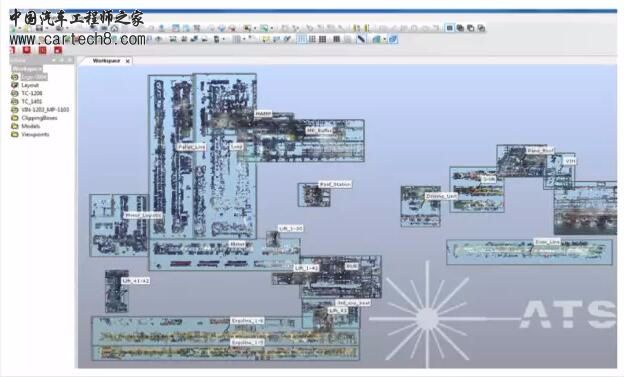
Task: Select the diagonal line measurement tool
Action: pos(361,39)
